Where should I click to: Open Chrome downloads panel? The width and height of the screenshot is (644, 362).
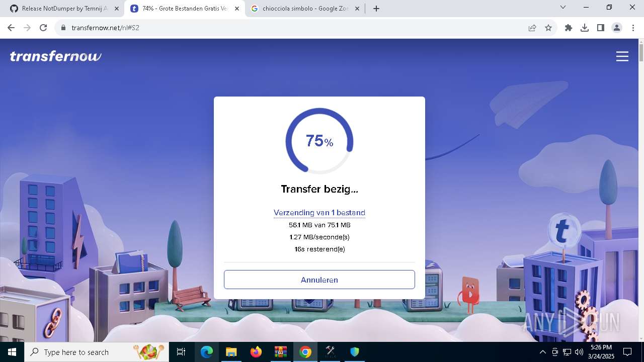(585, 28)
